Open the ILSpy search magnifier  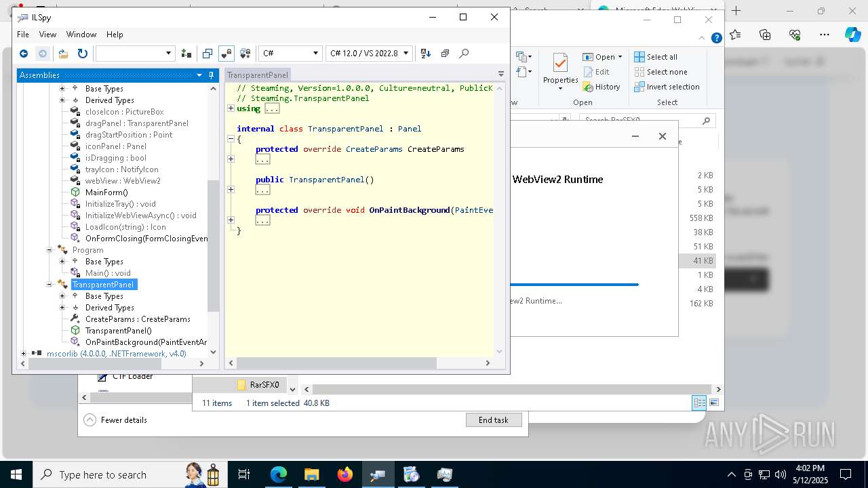[x=464, y=54]
